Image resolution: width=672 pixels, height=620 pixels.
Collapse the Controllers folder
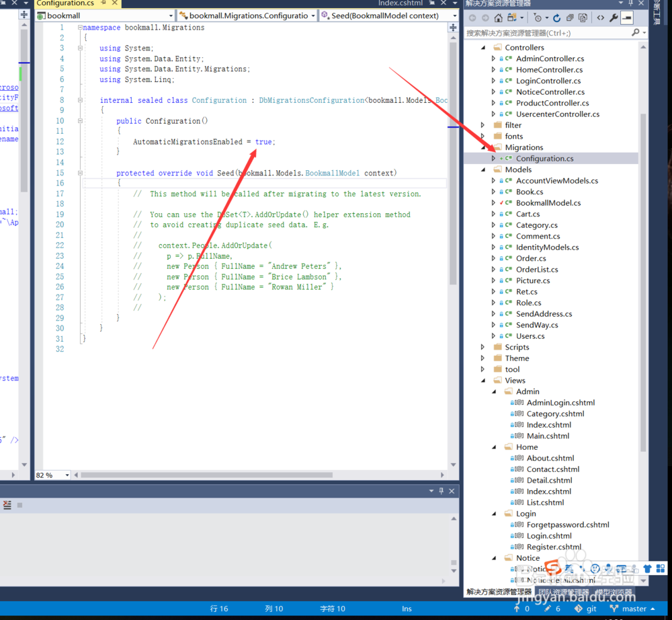[483, 48]
